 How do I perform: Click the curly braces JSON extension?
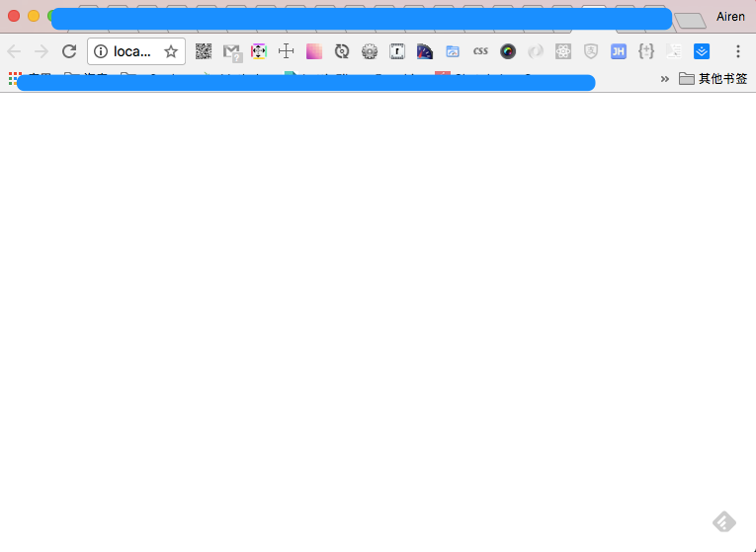pos(646,51)
